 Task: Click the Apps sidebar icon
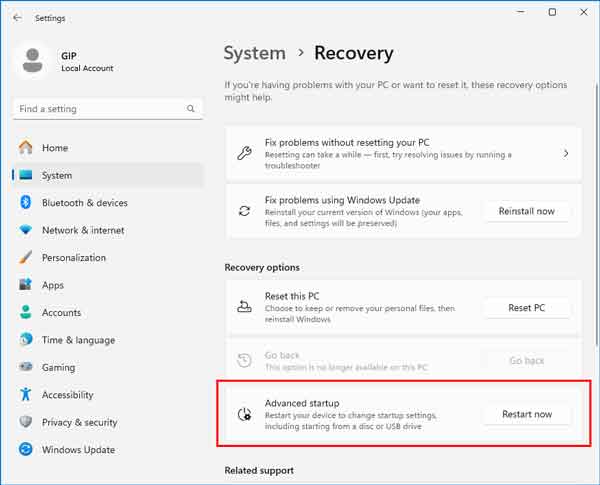26,284
